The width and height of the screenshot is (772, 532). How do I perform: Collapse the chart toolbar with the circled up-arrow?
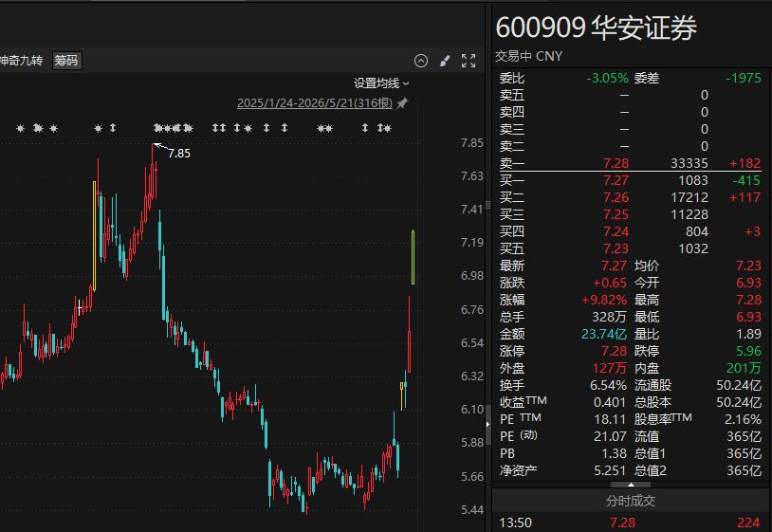[421, 61]
